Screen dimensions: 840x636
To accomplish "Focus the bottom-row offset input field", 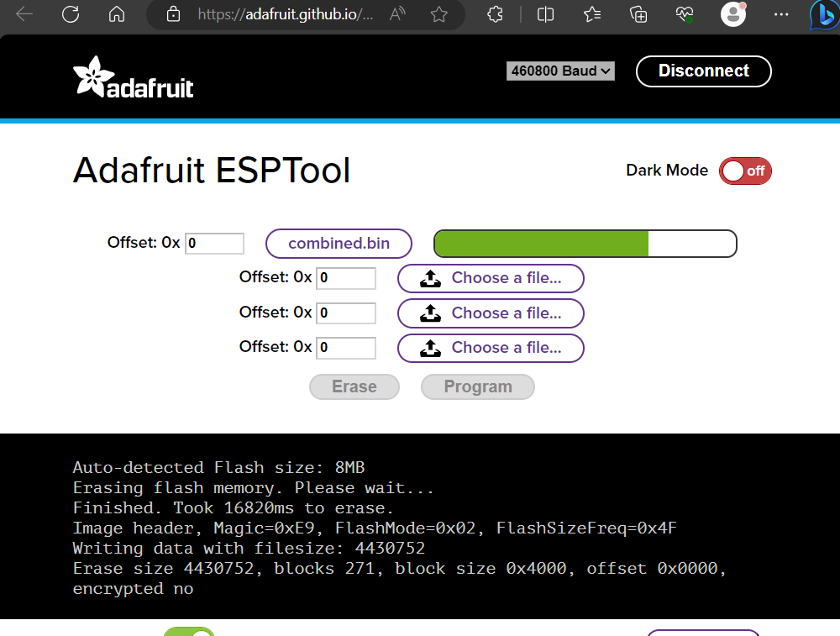I will click(346, 348).
